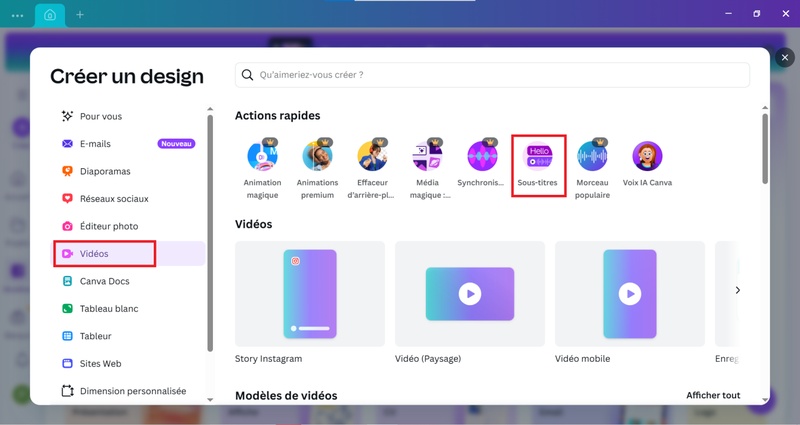The height and width of the screenshot is (425, 800).
Task: Restore down the Canva window
Action: [x=757, y=14]
